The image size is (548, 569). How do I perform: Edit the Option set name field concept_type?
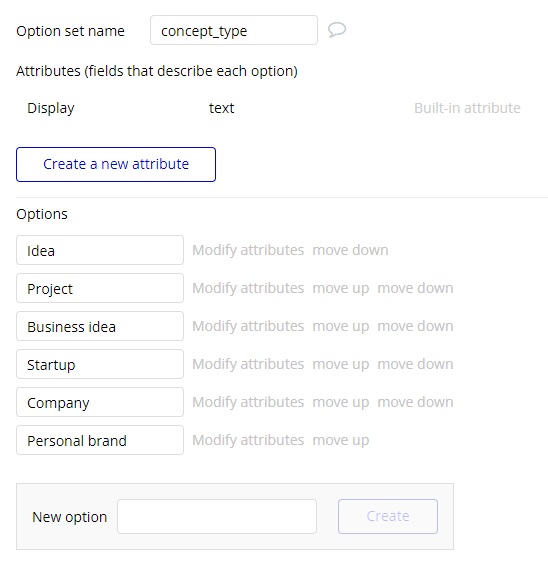point(234,30)
